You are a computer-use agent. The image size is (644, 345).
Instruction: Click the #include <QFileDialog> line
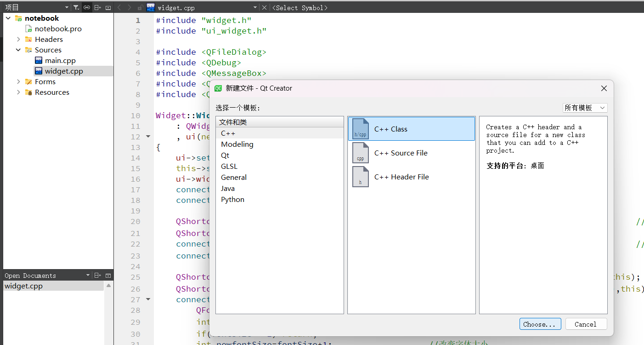pyautogui.click(x=211, y=52)
